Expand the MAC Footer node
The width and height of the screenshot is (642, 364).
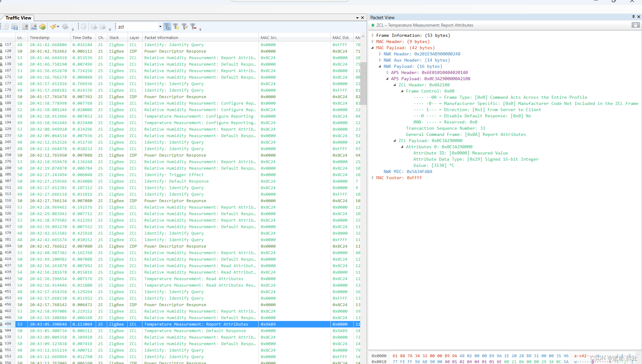[373, 178]
